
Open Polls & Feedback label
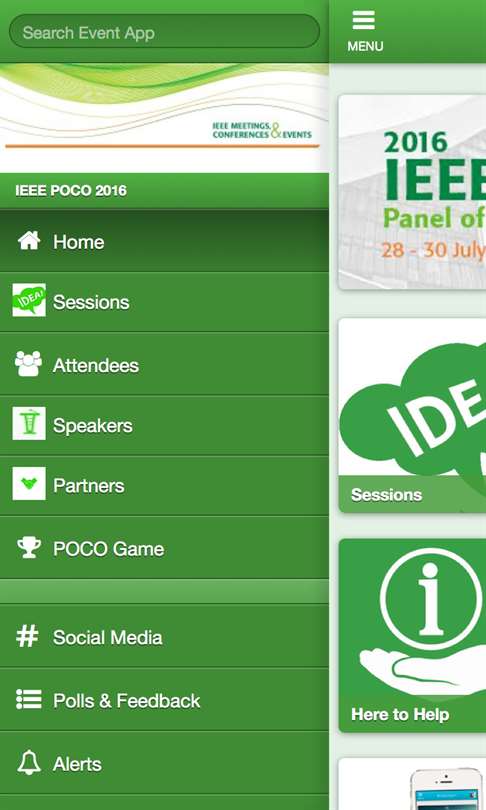(x=127, y=701)
